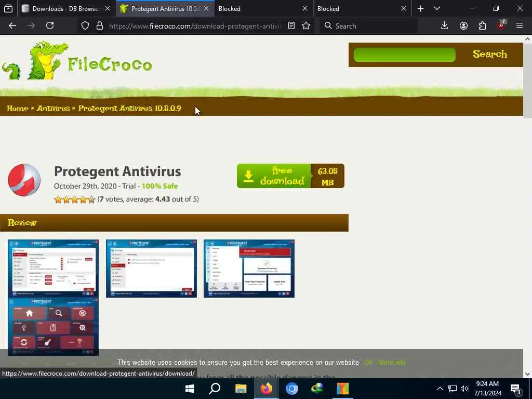Open Firefox View tab list icon
Viewport: 532px width, 399px height.
[8, 8]
